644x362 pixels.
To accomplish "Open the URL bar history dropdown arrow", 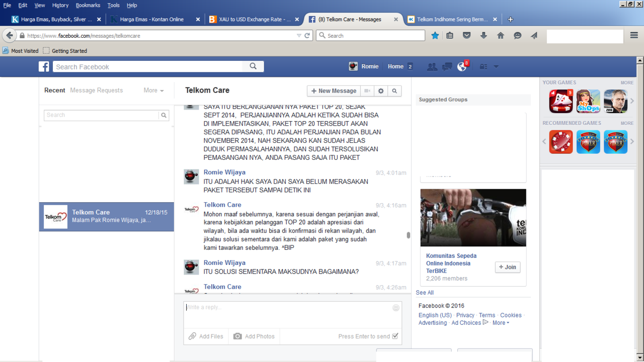I will coord(299,36).
